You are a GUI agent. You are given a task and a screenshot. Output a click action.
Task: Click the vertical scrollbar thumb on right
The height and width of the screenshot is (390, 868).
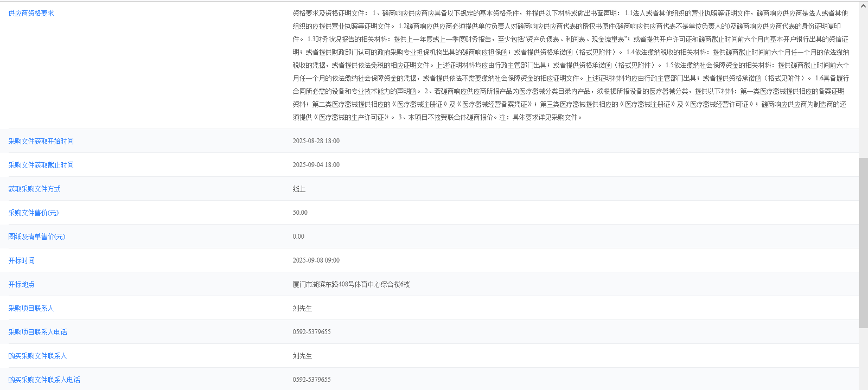(x=863, y=242)
